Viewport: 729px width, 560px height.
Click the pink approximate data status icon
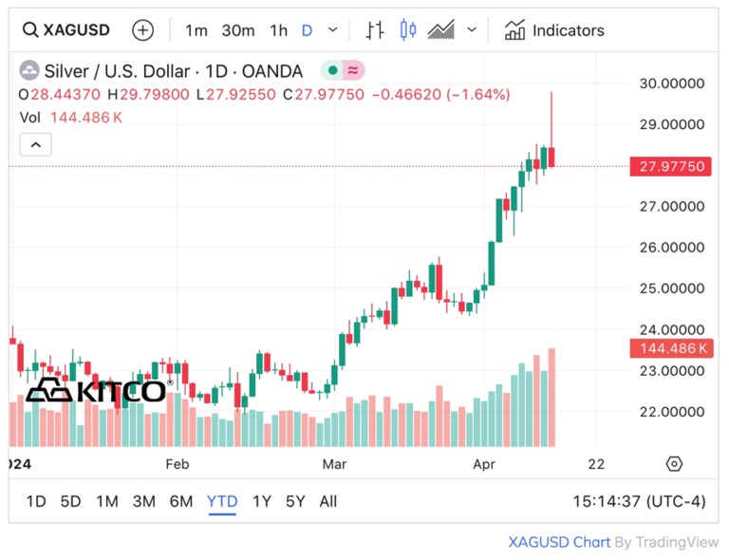[354, 70]
